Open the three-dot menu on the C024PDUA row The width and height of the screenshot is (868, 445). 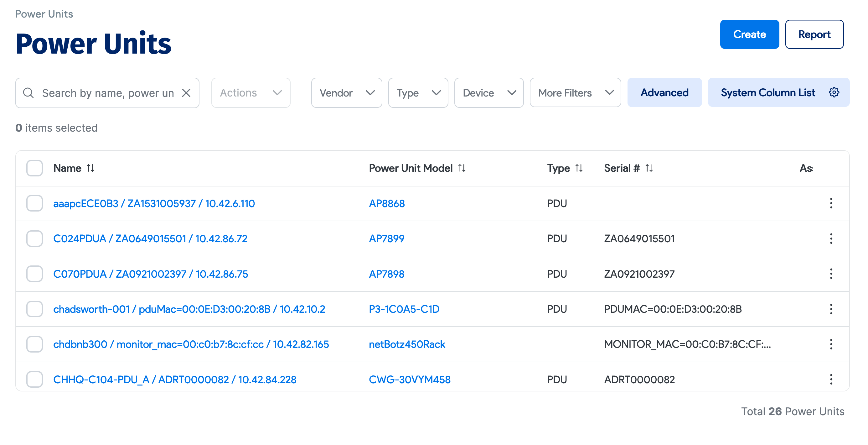(x=831, y=238)
